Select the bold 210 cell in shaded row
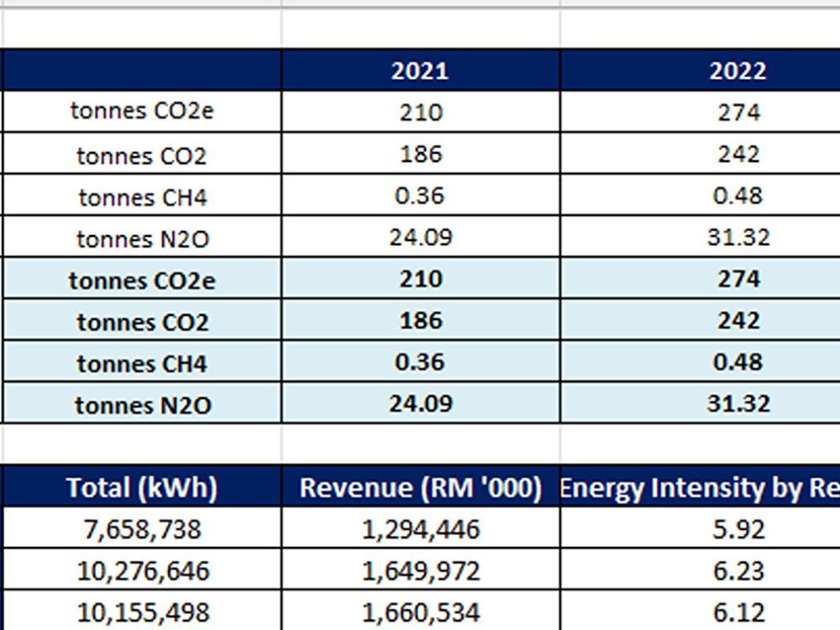The image size is (840, 630). tap(421, 278)
